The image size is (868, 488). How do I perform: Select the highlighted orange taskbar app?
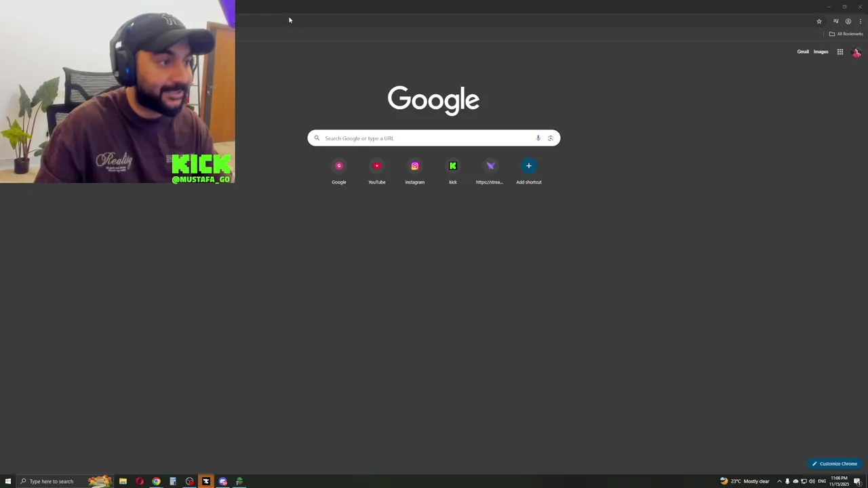(206, 481)
